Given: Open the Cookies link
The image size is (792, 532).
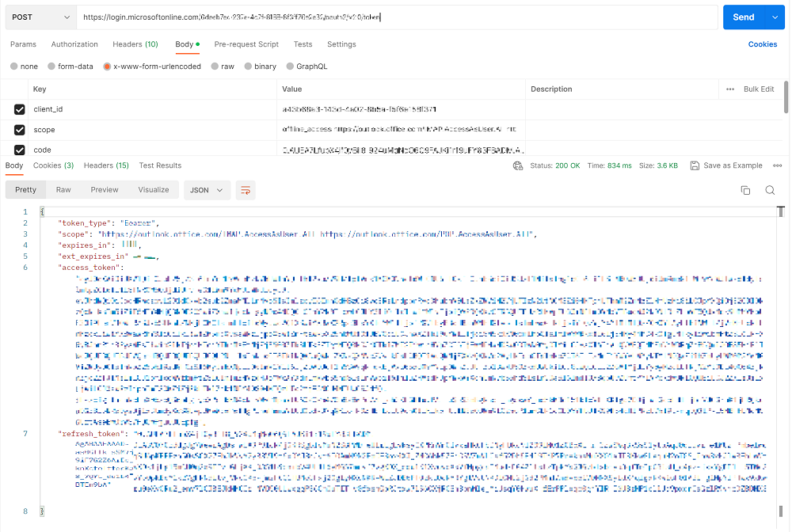Looking at the screenshot, I should pos(762,44).
